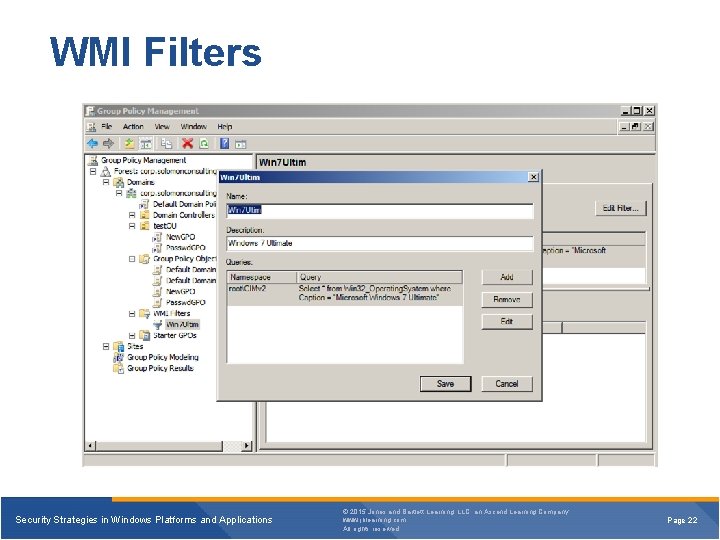This screenshot has width=720, height=540.
Task: Open the View menu
Action: 162,126
